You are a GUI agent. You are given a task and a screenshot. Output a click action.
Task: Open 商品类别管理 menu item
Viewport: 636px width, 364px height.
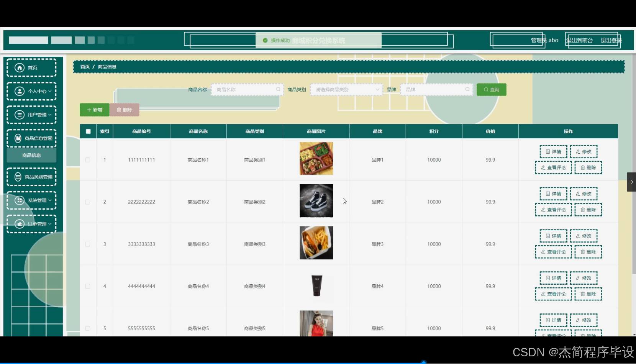point(31,177)
